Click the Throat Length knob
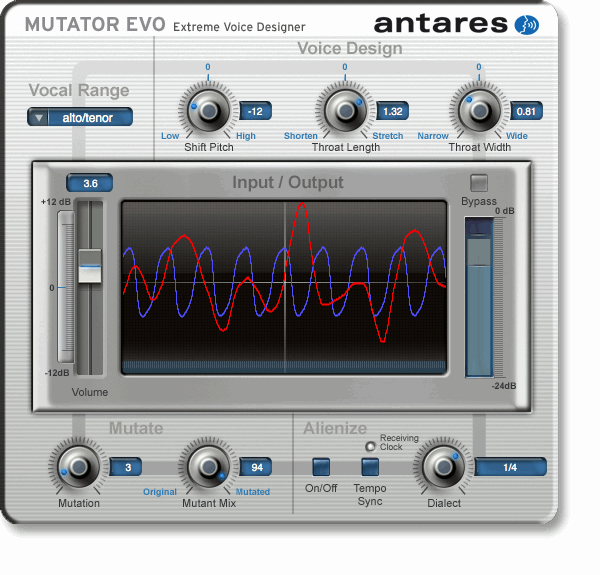Image resolution: width=600 pixels, height=575 pixels. click(346, 111)
